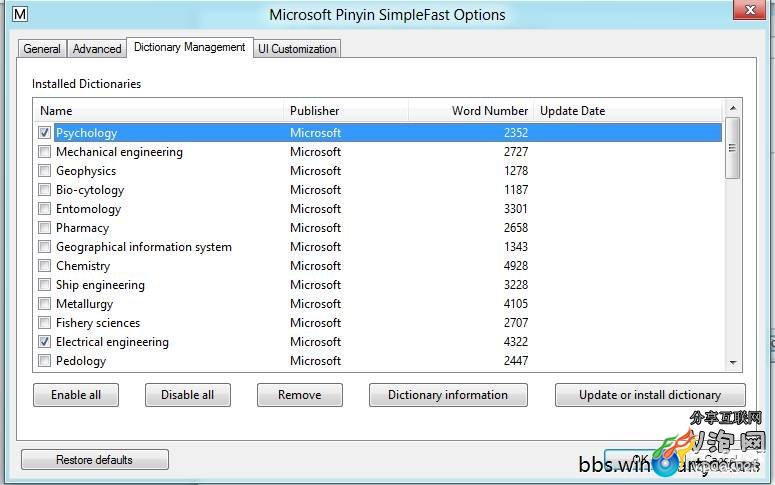
Task: Check the Metallurgy dictionary checkbox
Action: coord(44,304)
